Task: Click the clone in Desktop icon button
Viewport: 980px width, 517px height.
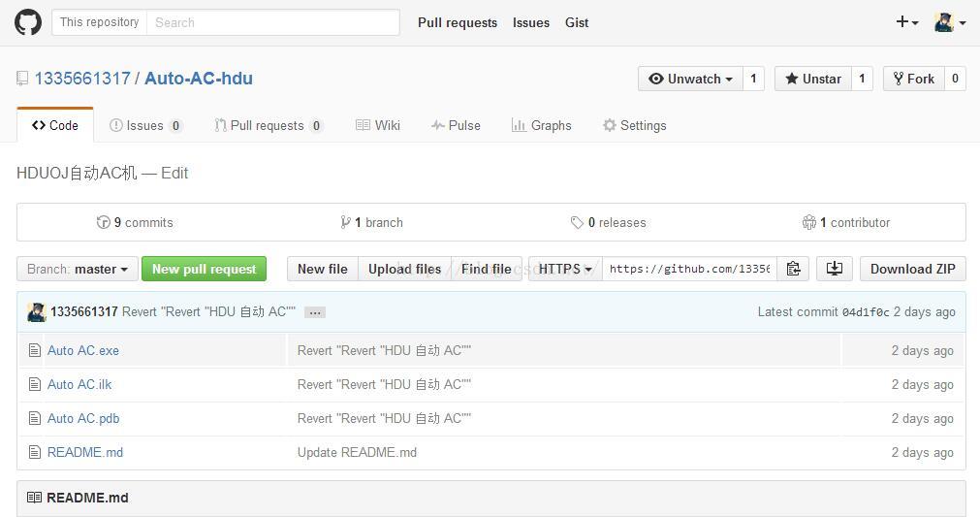Action: [835, 269]
